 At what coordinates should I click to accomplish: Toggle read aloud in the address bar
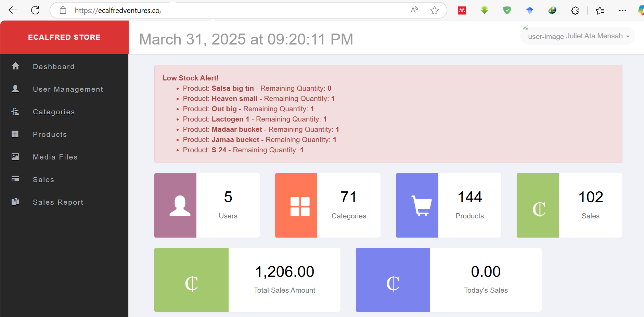point(414,10)
